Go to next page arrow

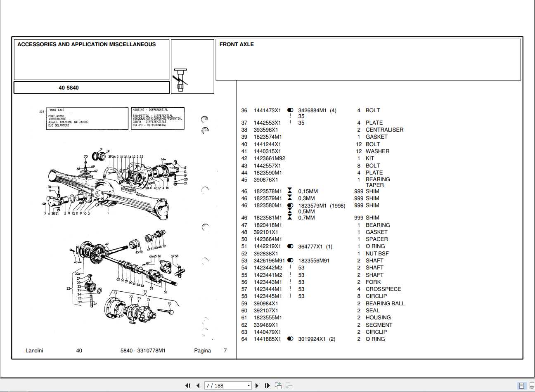[257, 385]
